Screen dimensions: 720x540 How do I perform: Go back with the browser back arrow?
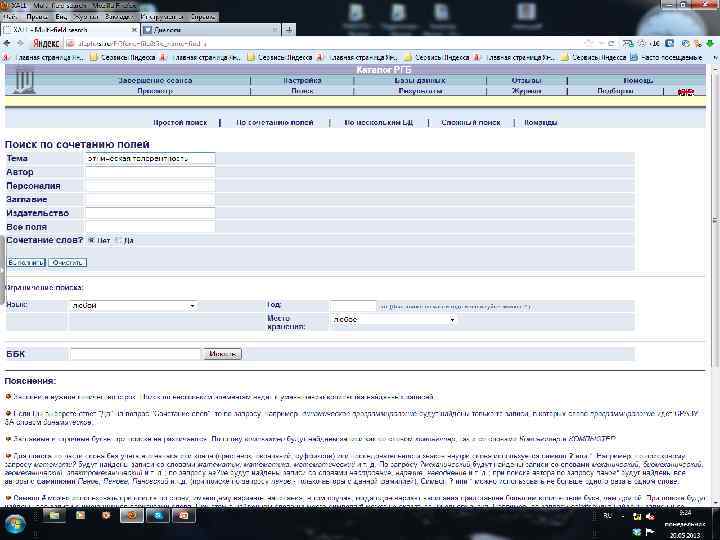[x=7, y=43]
